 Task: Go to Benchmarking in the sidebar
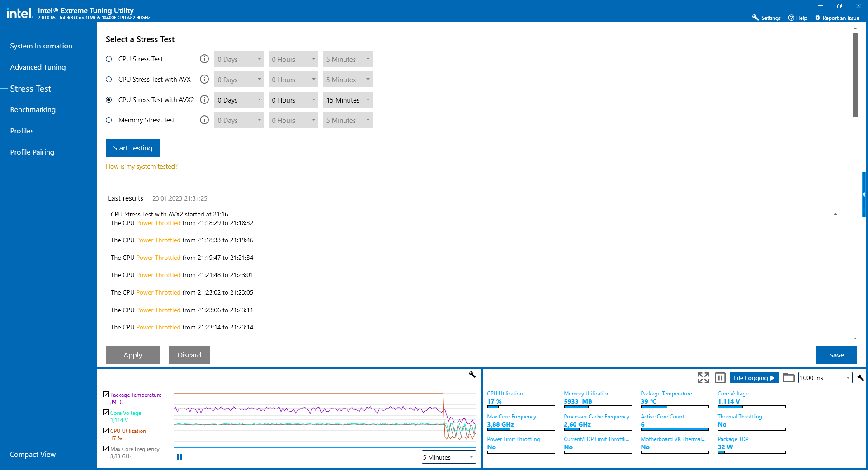[33, 110]
